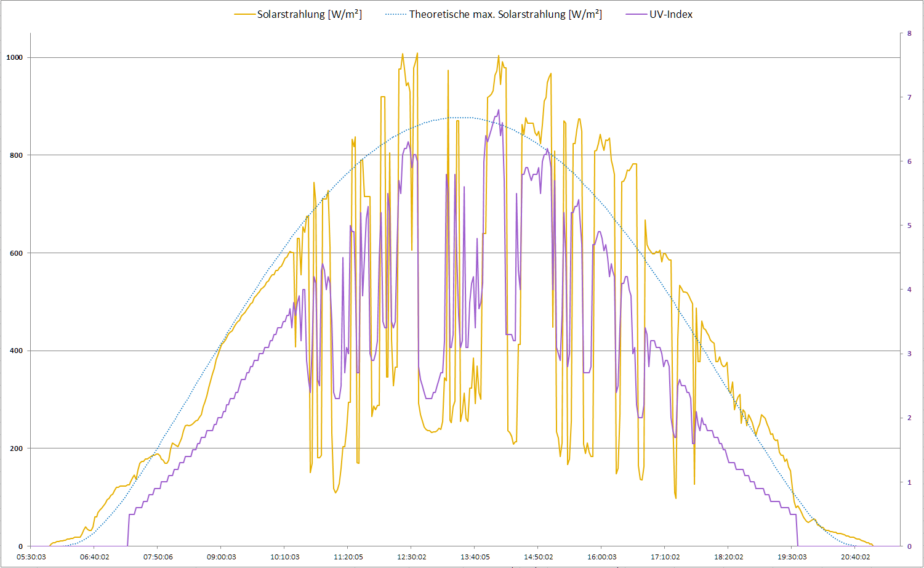Click the Solarstrahlung [W/m²] legend label
The width and height of the screenshot is (924, 568).
309,14
